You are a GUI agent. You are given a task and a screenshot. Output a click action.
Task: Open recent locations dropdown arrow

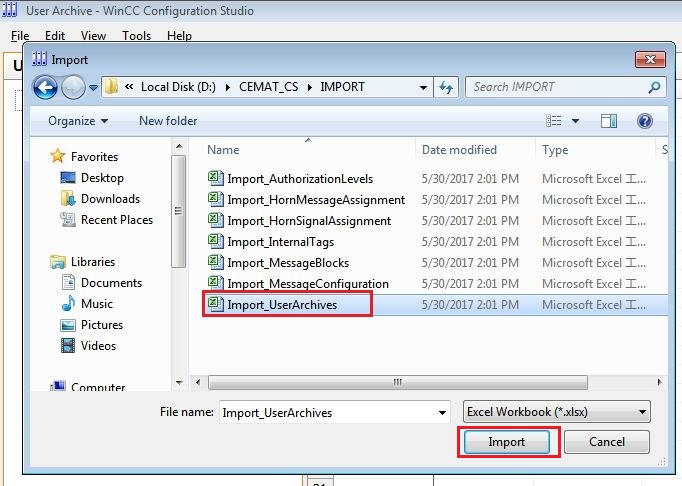[93, 88]
